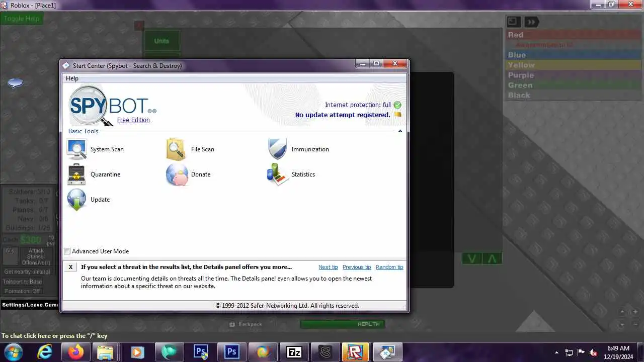Click the green HEALTH bar in Roblox
The image size is (644, 362).
343,324
